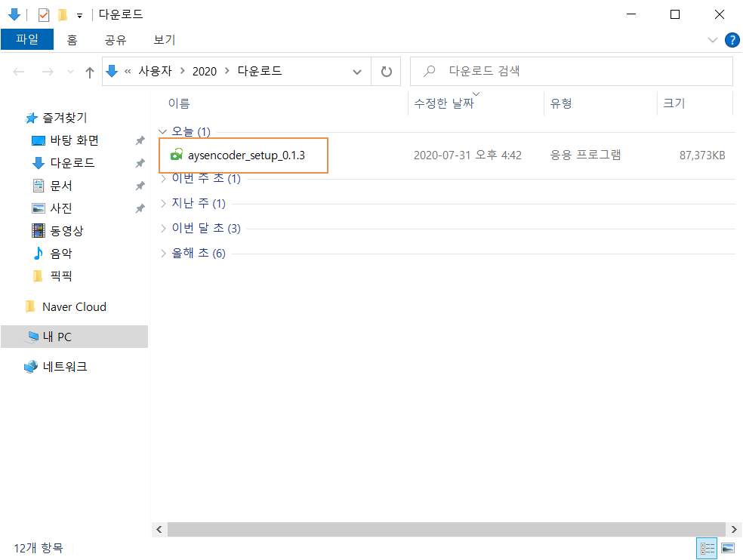Image resolution: width=743 pixels, height=560 pixels.
Task: Click the Forward navigation arrow
Action: pyautogui.click(x=48, y=72)
